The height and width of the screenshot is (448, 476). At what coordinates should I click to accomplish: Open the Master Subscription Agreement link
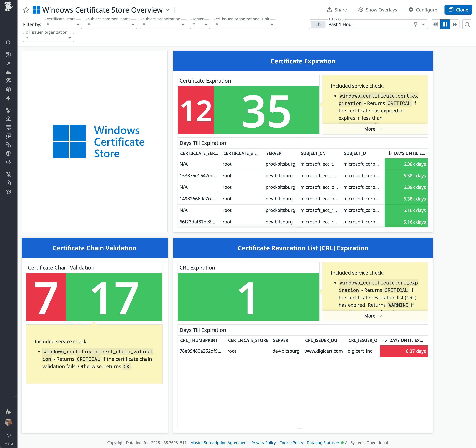(x=219, y=443)
